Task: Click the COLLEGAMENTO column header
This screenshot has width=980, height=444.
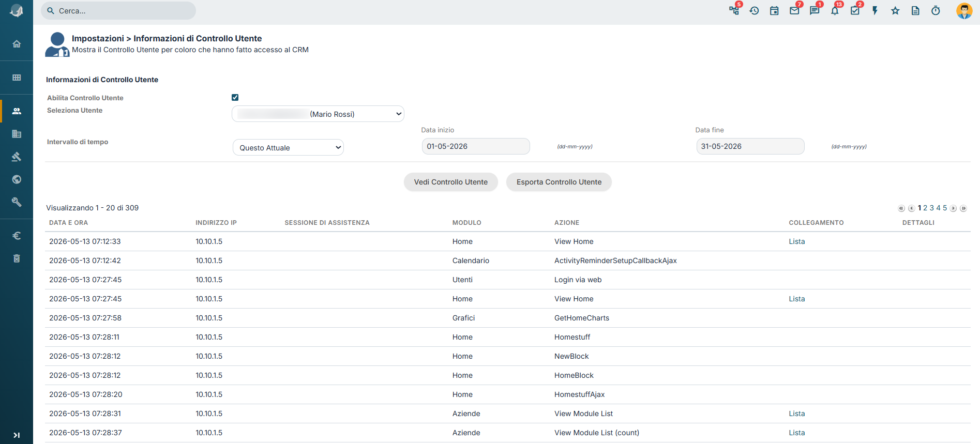Action: pyautogui.click(x=816, y=223)
